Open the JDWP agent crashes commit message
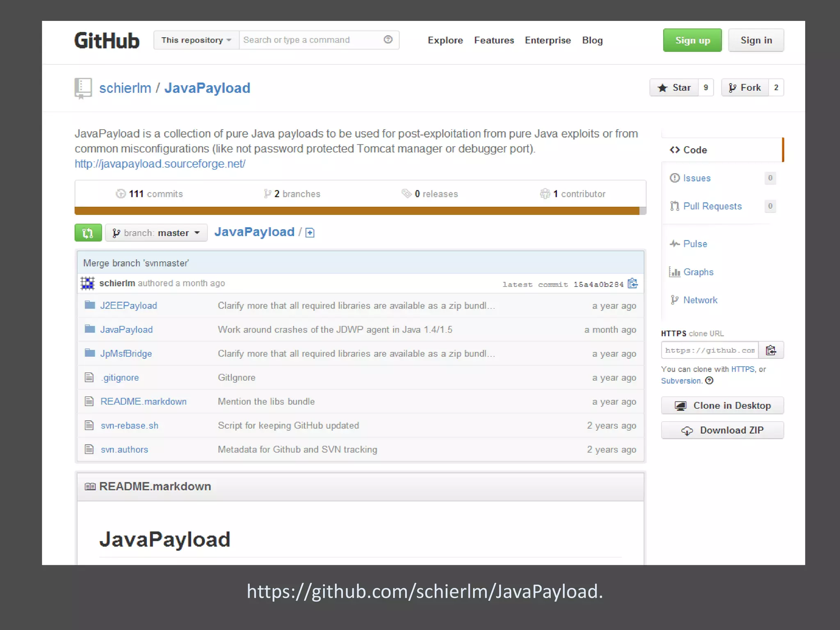 335,329
